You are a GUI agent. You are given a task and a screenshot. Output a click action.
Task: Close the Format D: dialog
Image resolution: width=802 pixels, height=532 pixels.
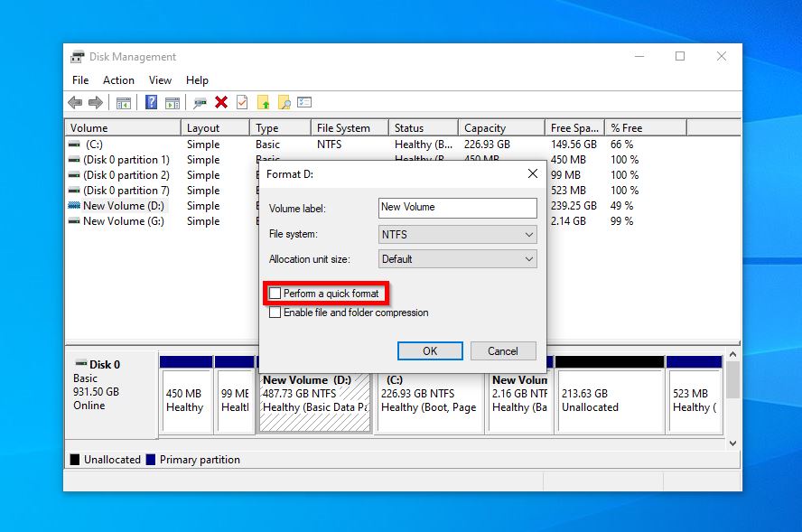tap(533, 174)
